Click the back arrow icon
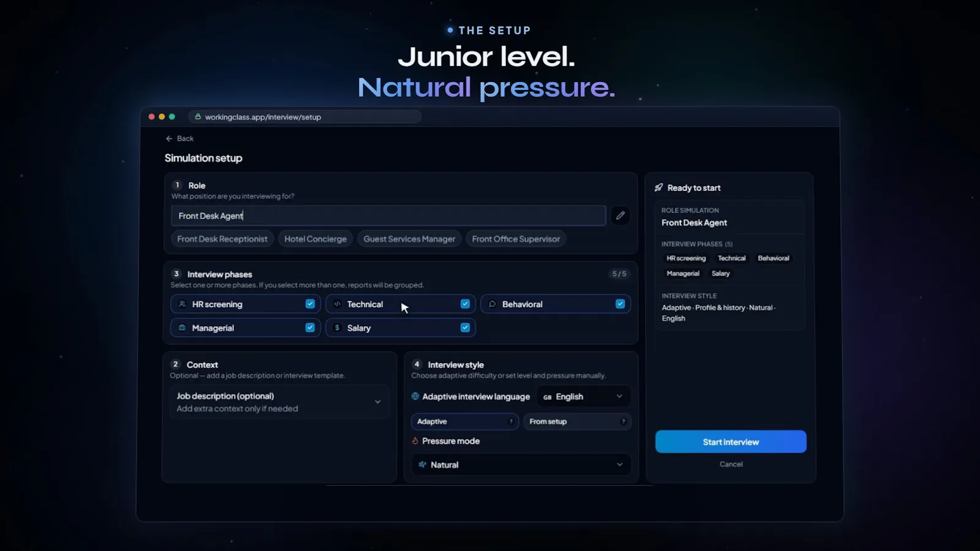980x551 pixels. tap(169, 138)
